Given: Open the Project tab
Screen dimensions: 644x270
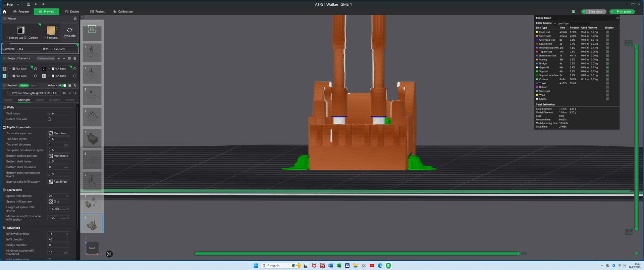Looking at the screenshot, I should tap(97, 11).
